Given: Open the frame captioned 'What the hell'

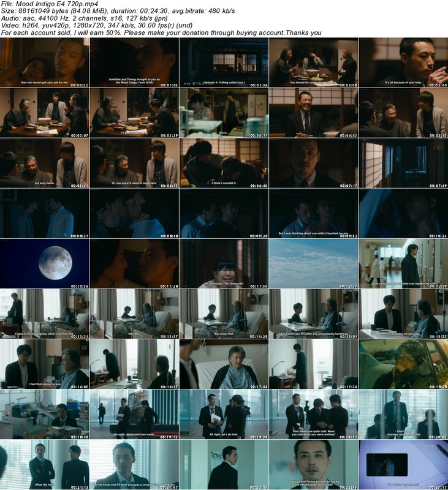Looking at the screenshot, I should pos(45,464).
